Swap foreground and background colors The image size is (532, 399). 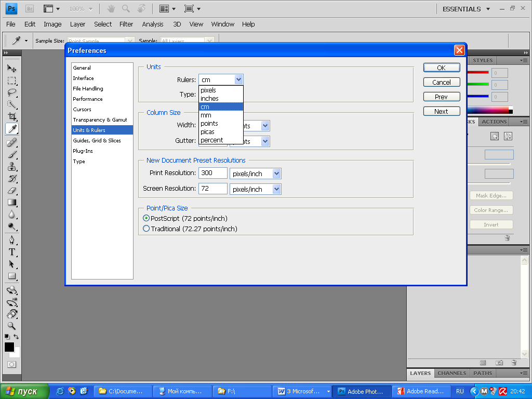pos(16,337)
